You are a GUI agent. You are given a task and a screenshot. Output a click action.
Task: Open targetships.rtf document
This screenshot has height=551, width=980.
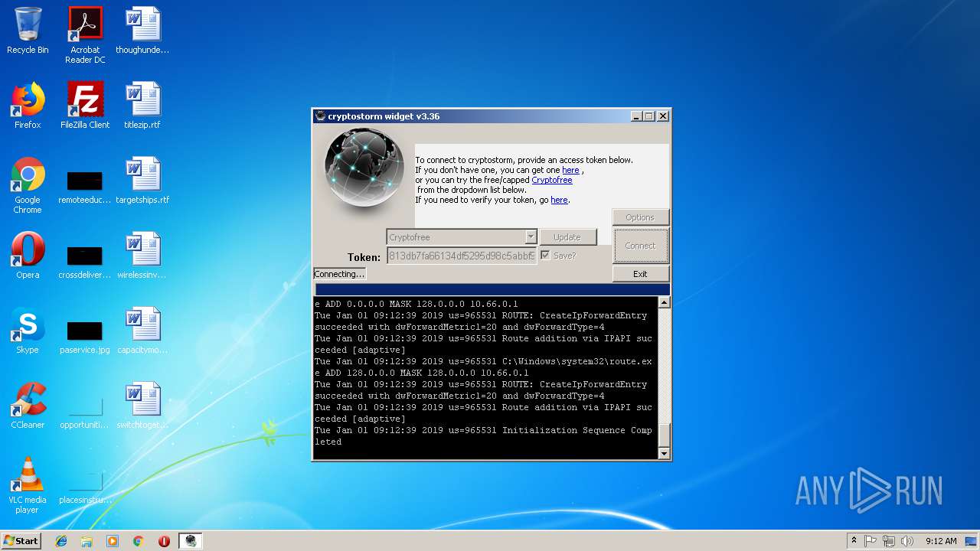click(142, 181)
